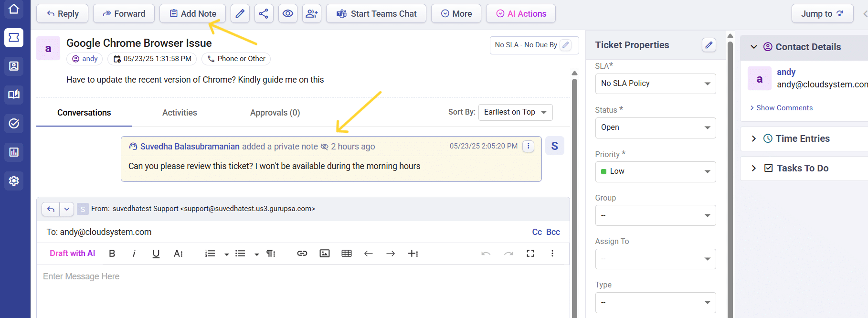This screenshot has width=868, height=318.
Task: Insert image in message editor
Action: point(325,254)
